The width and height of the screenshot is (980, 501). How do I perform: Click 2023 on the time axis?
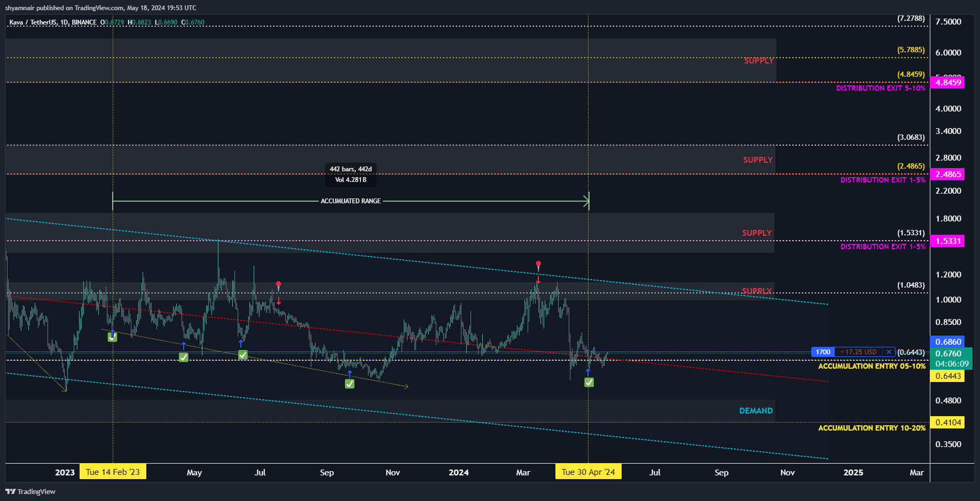point(65,473)
